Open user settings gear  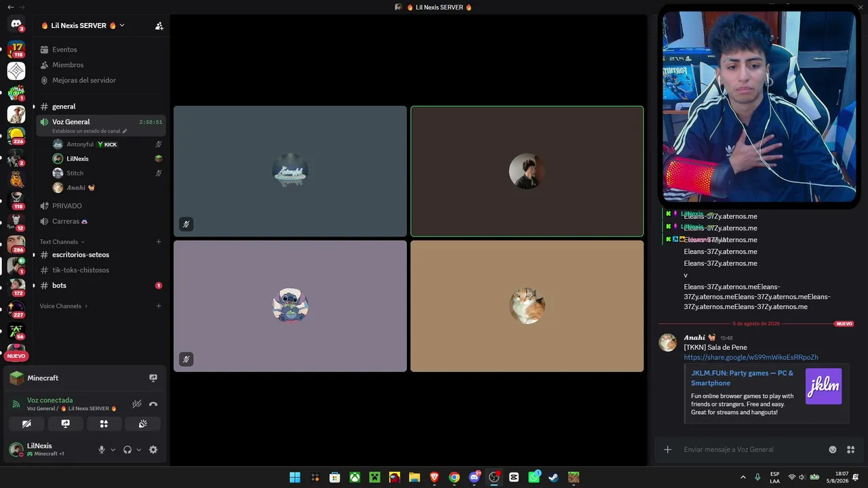(x=153, y=449)
